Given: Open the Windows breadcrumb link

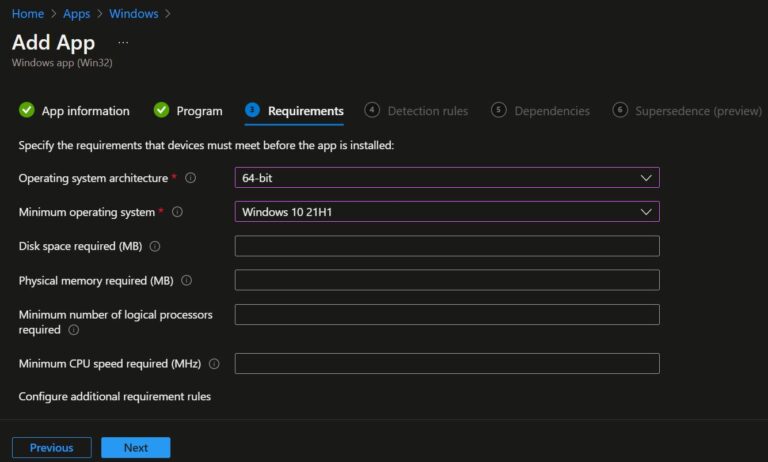Looking at the screenshot, I should pos(134,14).
